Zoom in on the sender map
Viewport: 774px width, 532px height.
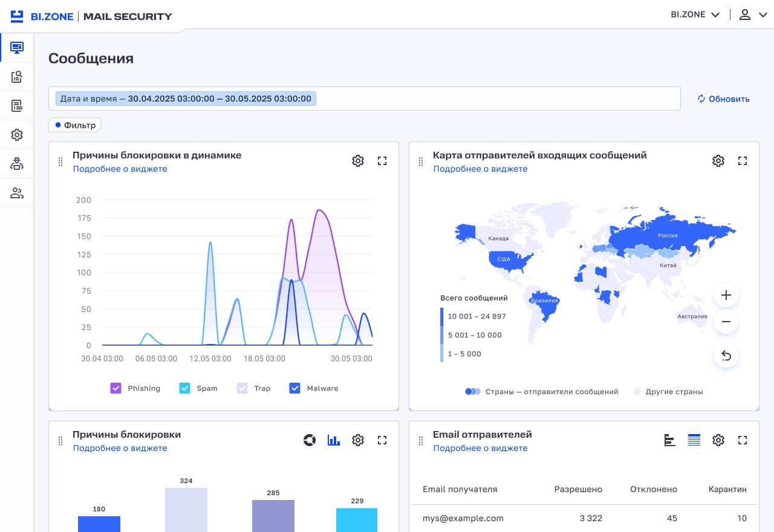coord(726,296)
